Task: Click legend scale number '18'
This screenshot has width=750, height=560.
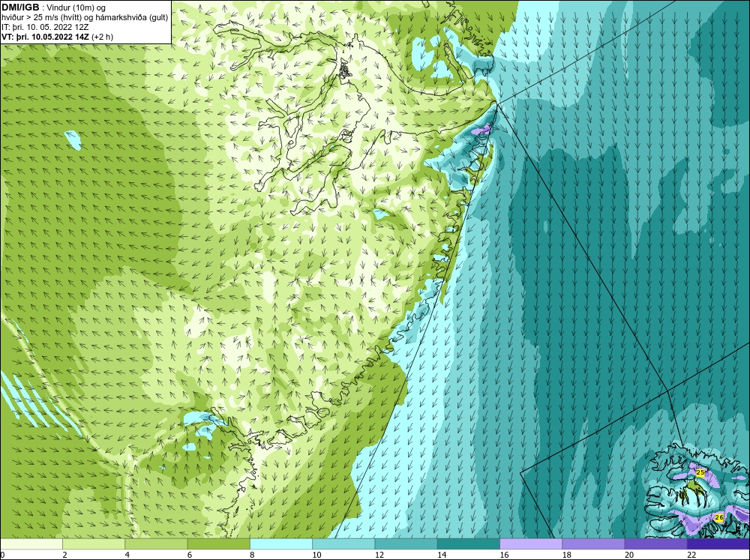Action: pos(567,555)
